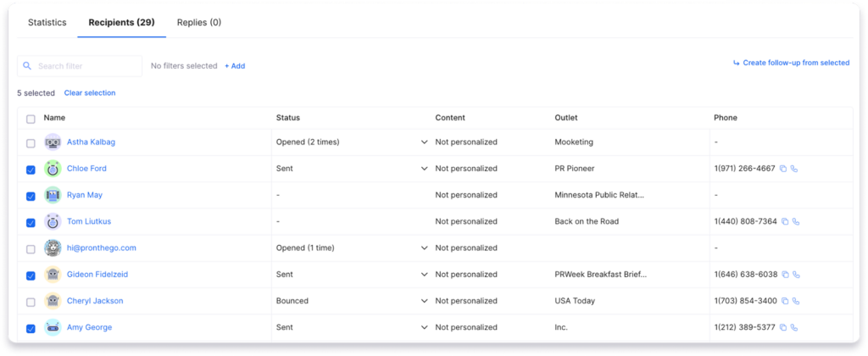
Task: Copy Tom Liutkus's phone number icon
Action: (x=784, y=221)
